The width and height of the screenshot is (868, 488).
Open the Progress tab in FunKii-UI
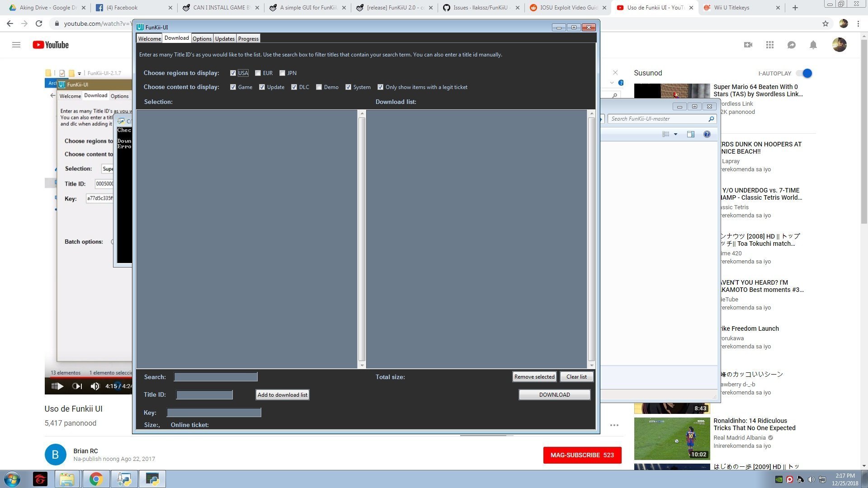click(x=248, y=39)
